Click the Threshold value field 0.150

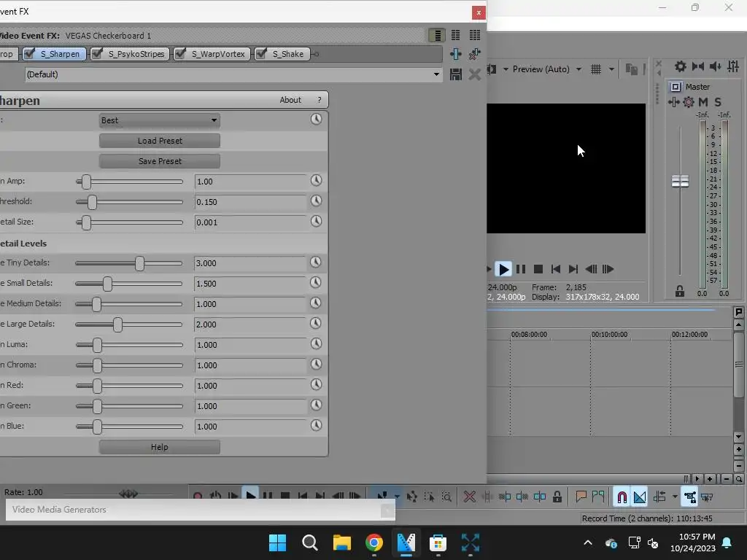pyautogui.click(x=251, y=202)
